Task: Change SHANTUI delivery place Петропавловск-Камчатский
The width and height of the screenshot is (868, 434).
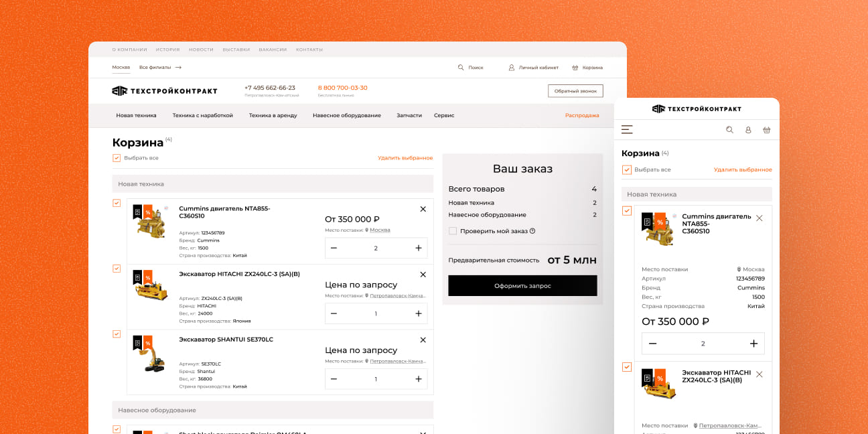Action: [x=398, y=361]
